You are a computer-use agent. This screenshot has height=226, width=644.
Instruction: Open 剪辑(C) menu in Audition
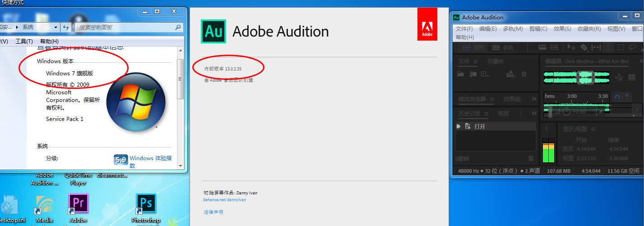pyautogui.click(x=538, y=29)
